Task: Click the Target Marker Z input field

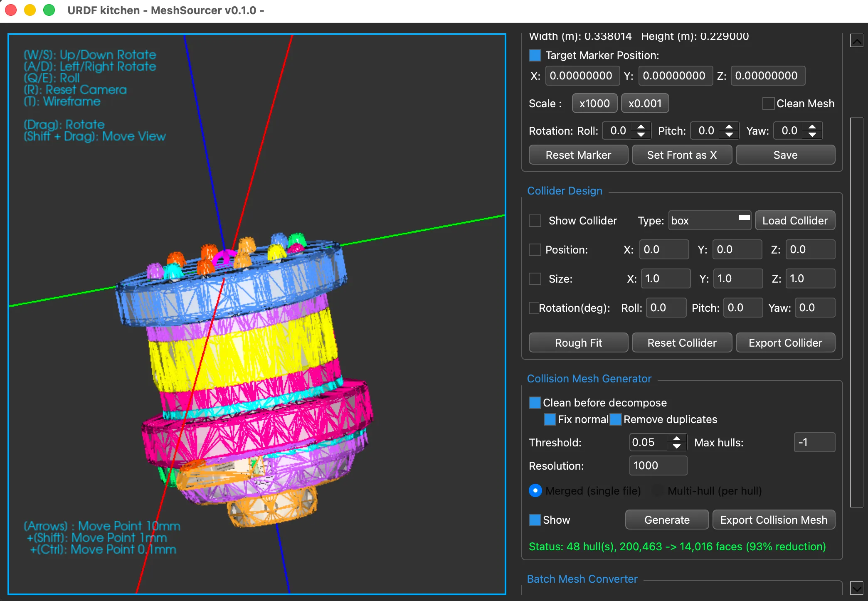Action: point(768,76)
